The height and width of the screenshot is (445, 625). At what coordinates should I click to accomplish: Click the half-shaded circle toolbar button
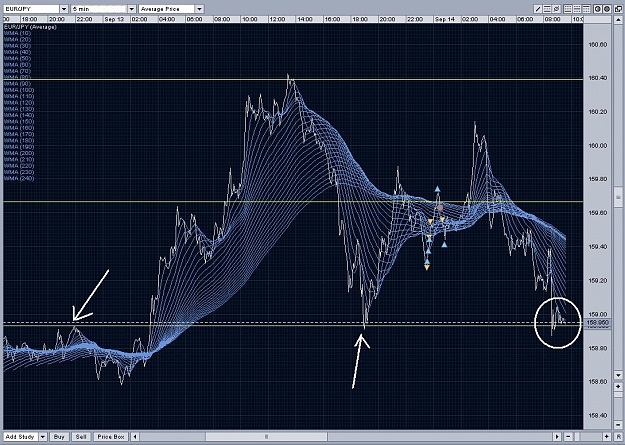point(598,9)
